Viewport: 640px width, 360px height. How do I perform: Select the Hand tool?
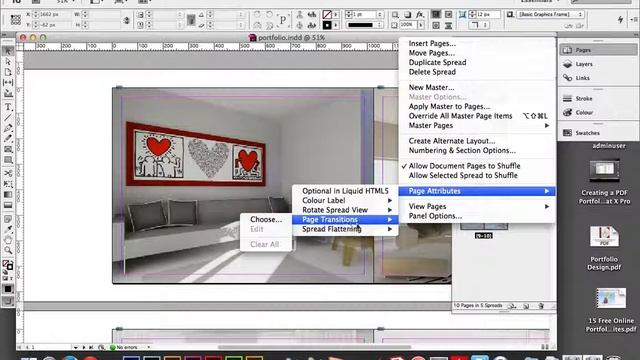[8, 240]
